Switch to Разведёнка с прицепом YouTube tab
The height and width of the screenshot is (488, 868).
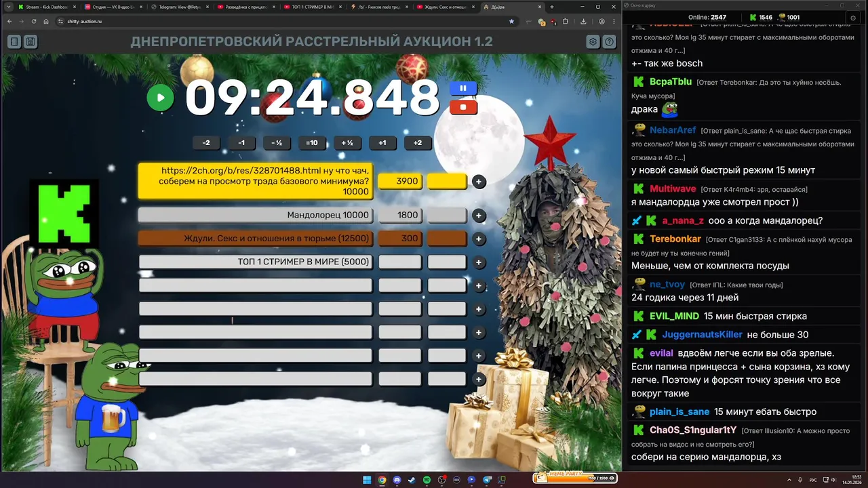(245, 7)
